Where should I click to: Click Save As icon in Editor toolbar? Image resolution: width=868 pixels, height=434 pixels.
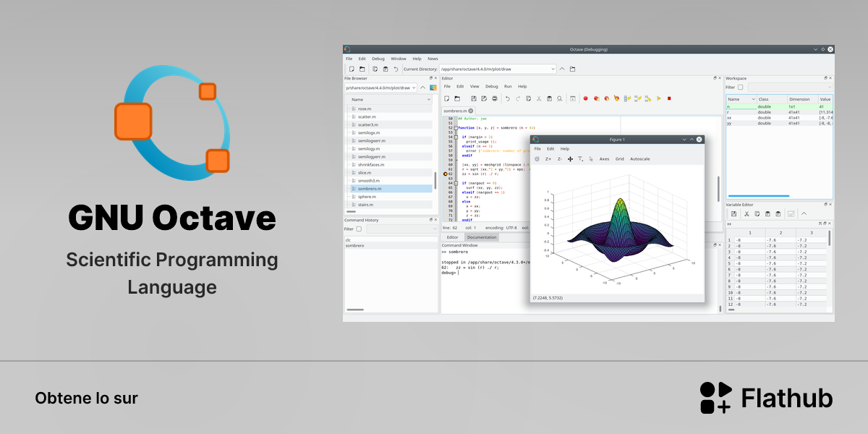coord(484,98)
